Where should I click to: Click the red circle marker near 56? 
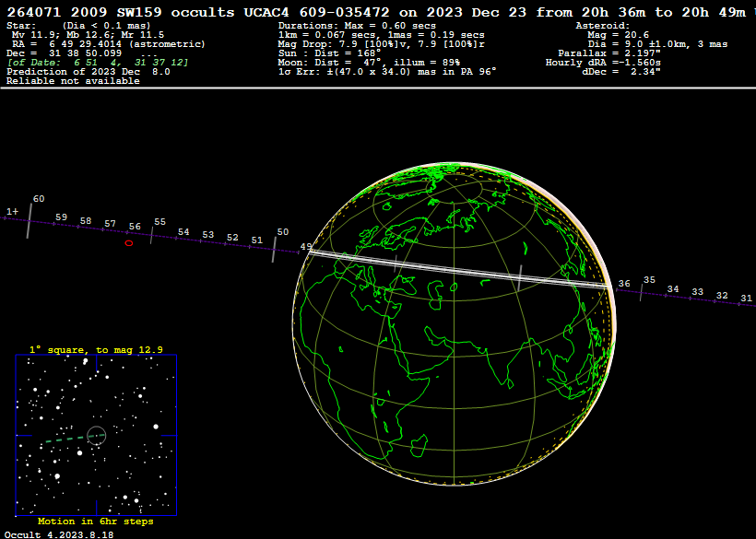pos(129,243)
